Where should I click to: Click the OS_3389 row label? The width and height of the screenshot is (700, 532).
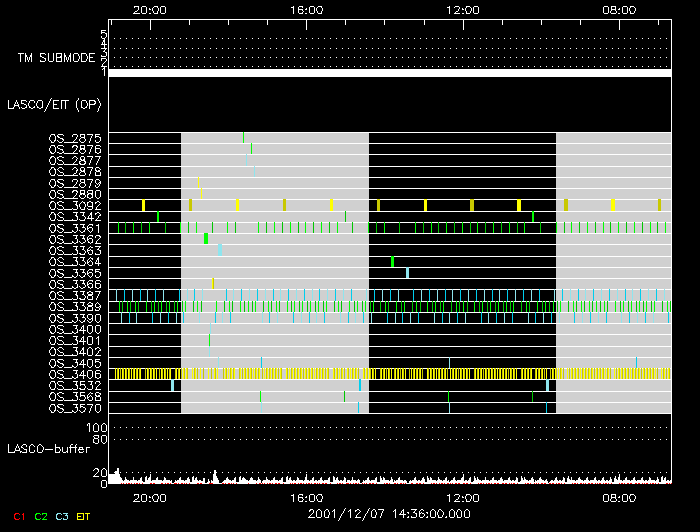point(75,307)
